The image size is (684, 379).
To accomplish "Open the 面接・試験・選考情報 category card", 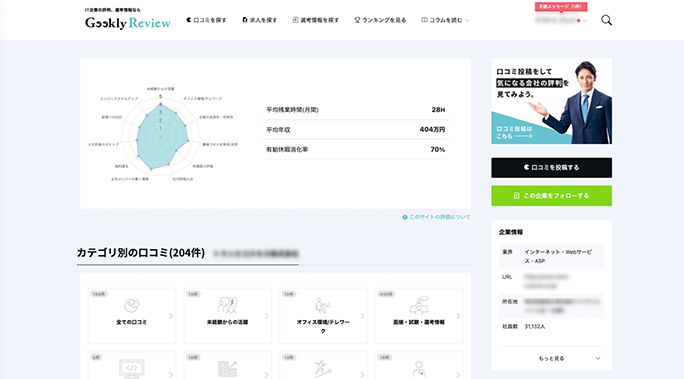I will coord(419,315).
